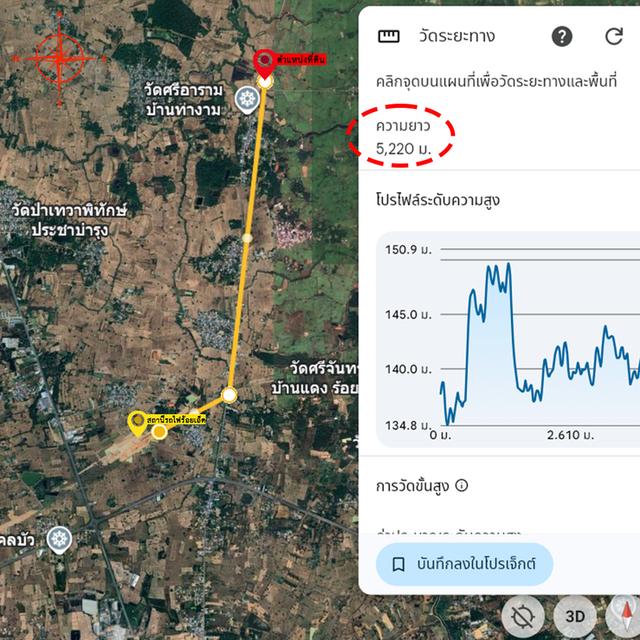Select the measurement path bend point

229,395
